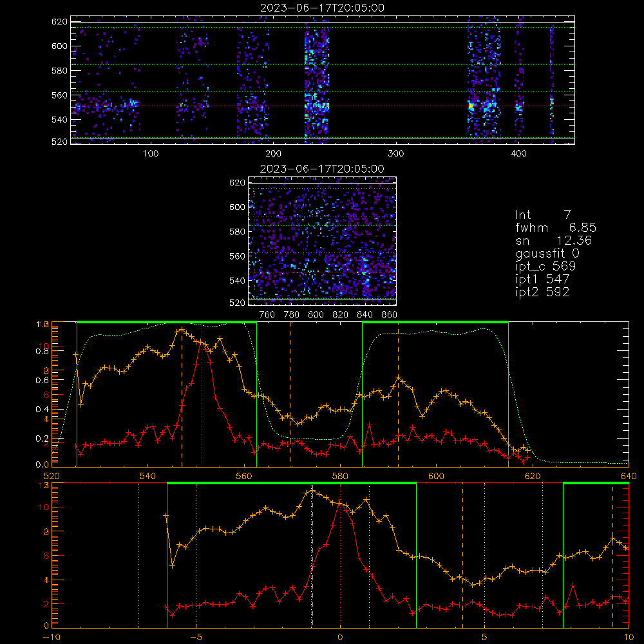Click the orange dashed marker at 592
Viewport: 644px width, 644px height.
point(398,394)
